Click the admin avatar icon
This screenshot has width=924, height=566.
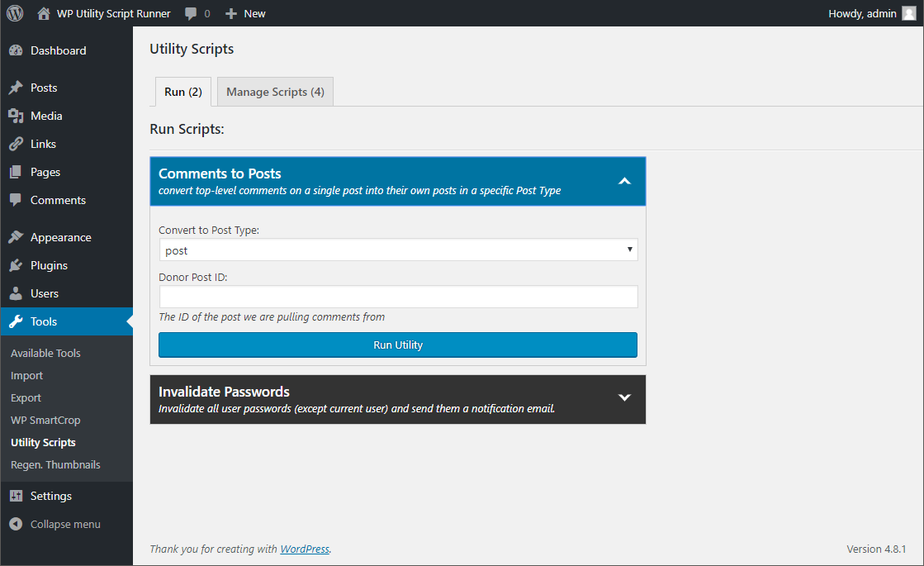coord(909,13)
